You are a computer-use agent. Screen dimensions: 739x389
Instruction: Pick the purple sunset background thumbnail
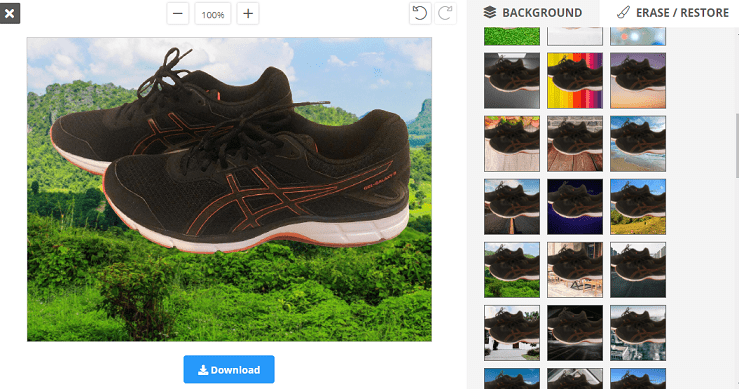click(638, 81)
